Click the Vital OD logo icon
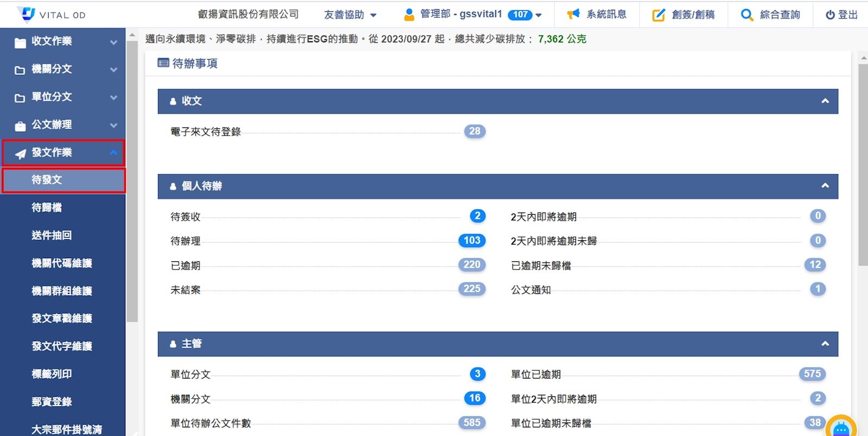The height and width of the screenshot is (436, 868). pyautogui.click(x=26, y=14)
